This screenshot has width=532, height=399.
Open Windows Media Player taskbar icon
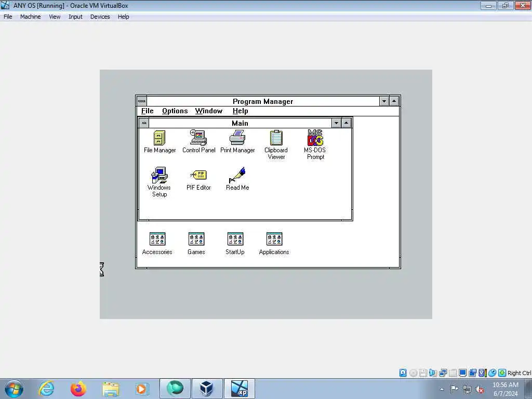[x=141, y=389]
